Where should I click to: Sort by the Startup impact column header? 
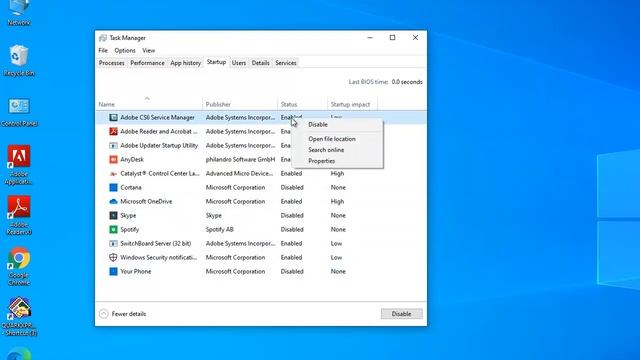coord(353,104)
